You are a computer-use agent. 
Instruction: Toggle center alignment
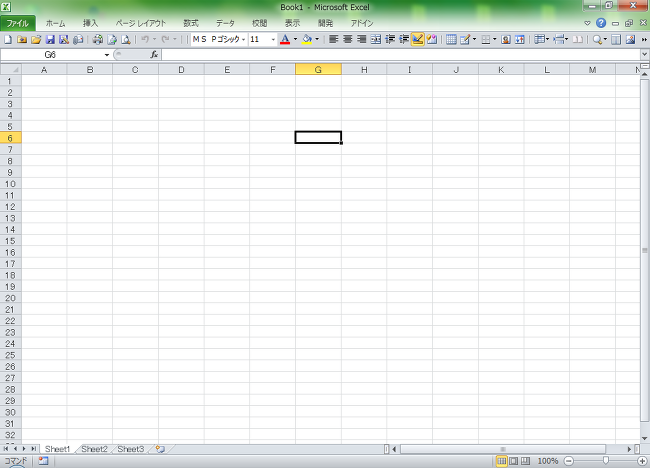click(x=347, y=39)
